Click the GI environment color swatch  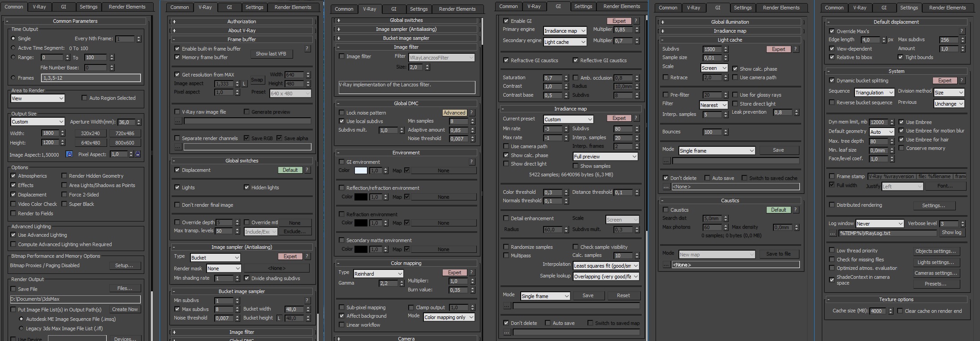pyautogui.click(x=361, y=170)
